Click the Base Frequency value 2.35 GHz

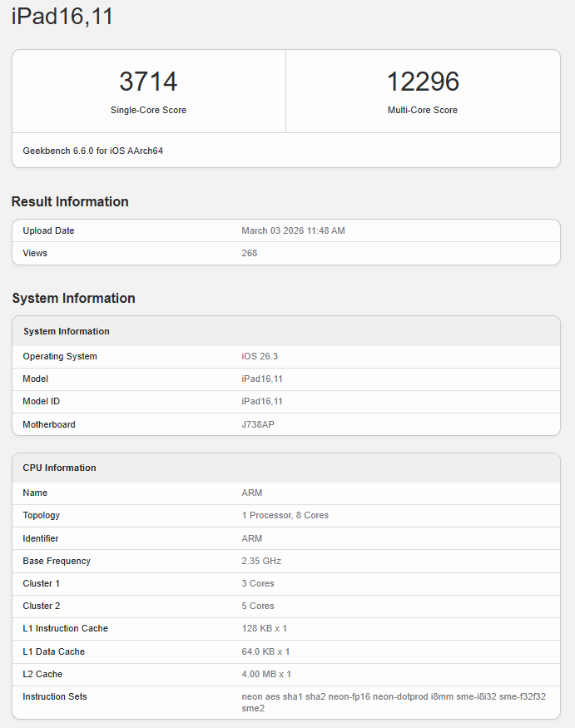pyautogui.click(x=261, y=561)
